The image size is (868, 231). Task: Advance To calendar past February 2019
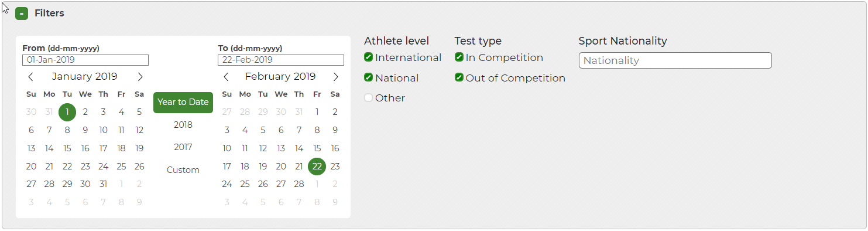click(335, 77)
